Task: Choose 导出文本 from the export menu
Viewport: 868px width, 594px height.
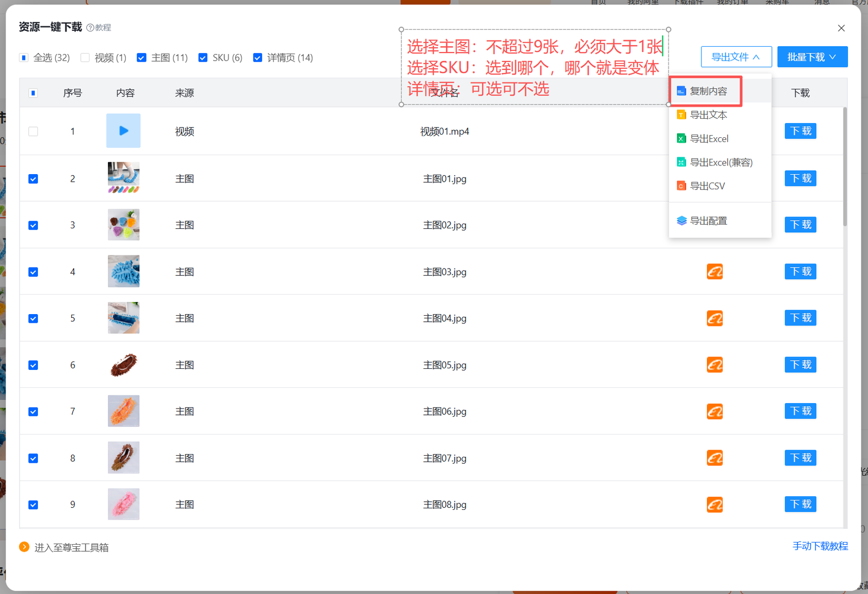Action: 709,114
